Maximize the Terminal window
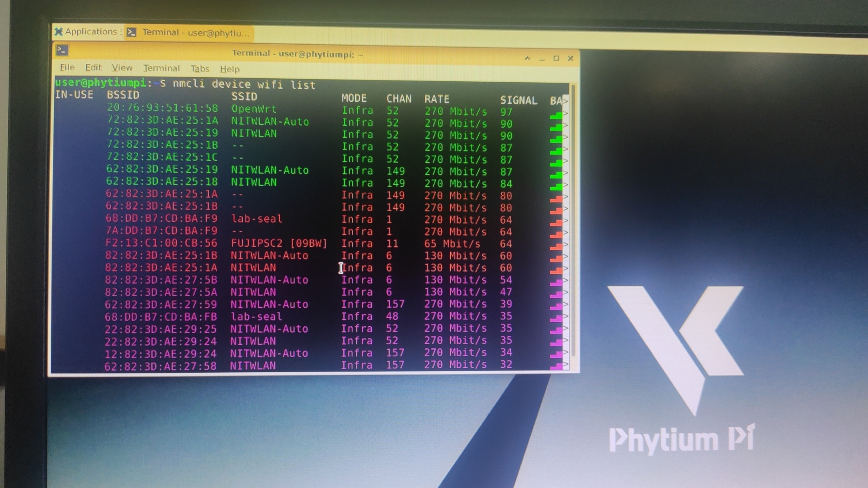The image size is (868, 488). point(556,58)
